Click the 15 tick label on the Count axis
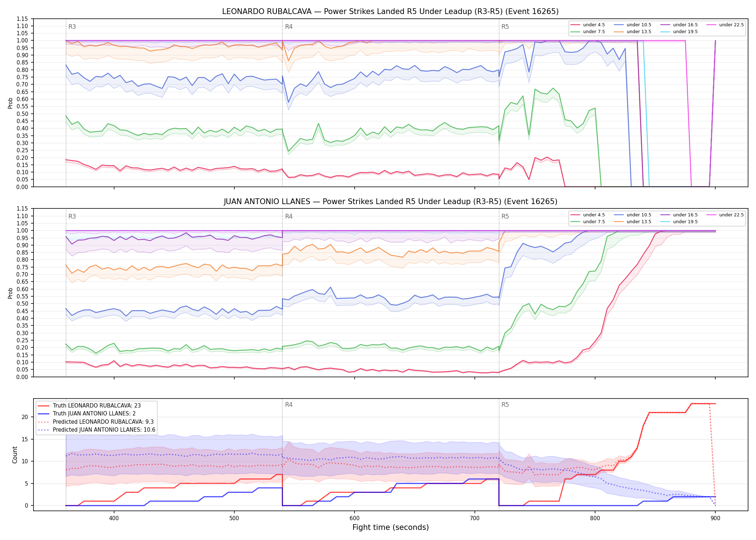This screenshot has height=540, width=756. [25, 439]
